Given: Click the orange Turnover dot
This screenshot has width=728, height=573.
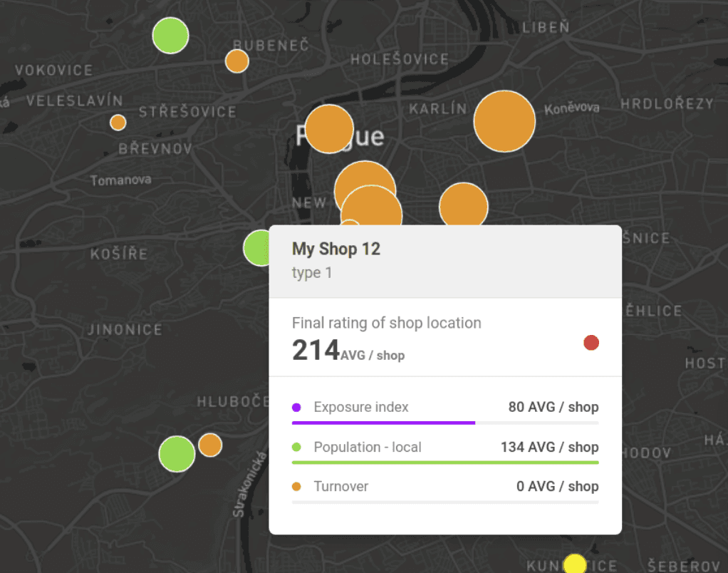Looking at the screenshot, I should [296, 487].
